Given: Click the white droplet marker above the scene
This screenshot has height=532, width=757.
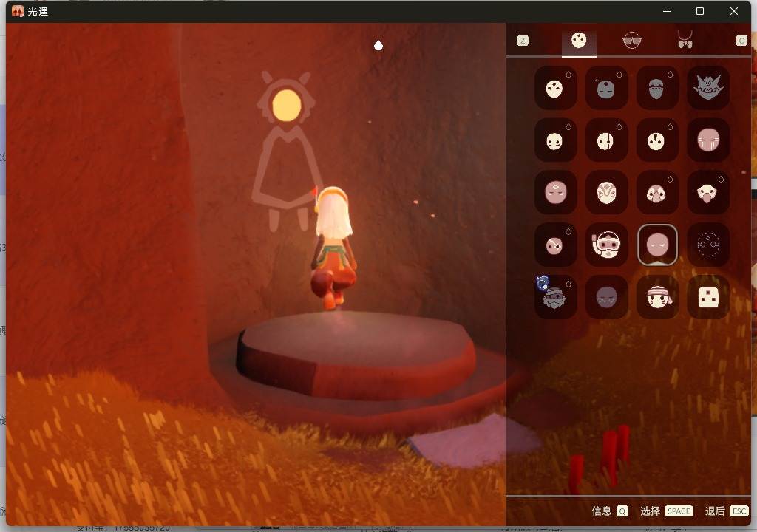Looking at the screenshot, I should coord(378,45).
